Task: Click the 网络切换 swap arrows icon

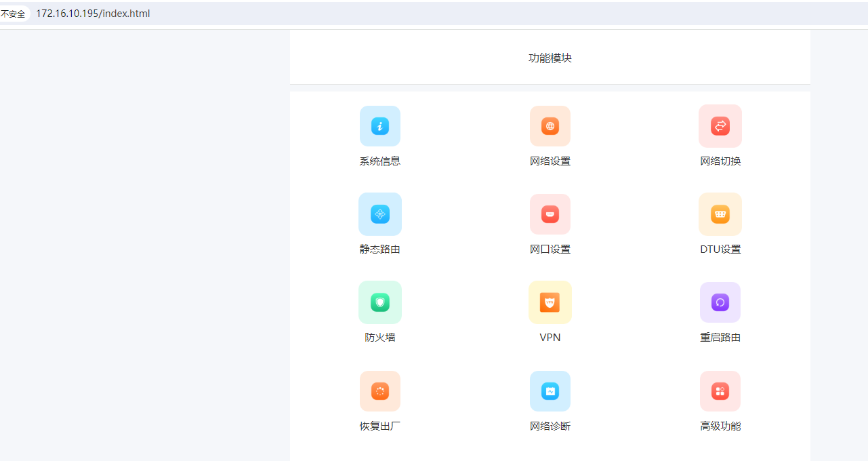Action: pyautogui.click(x=720, y=126)
